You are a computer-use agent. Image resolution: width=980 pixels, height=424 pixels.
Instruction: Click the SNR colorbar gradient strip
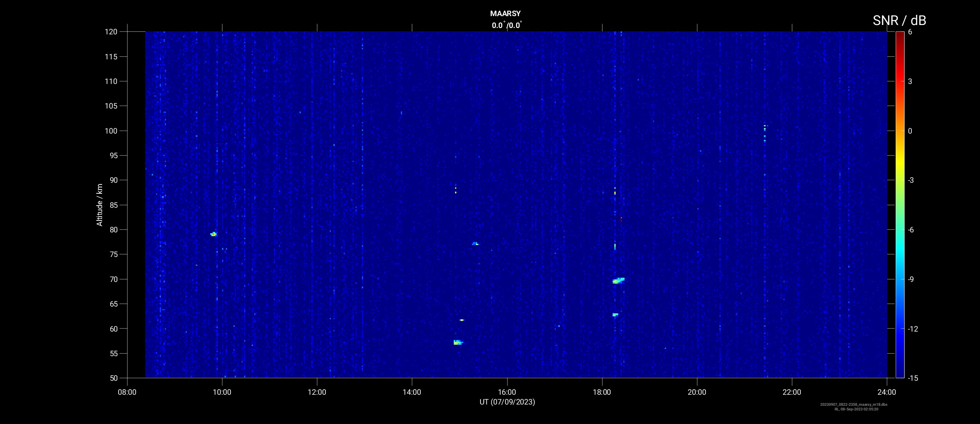point(900,204)
